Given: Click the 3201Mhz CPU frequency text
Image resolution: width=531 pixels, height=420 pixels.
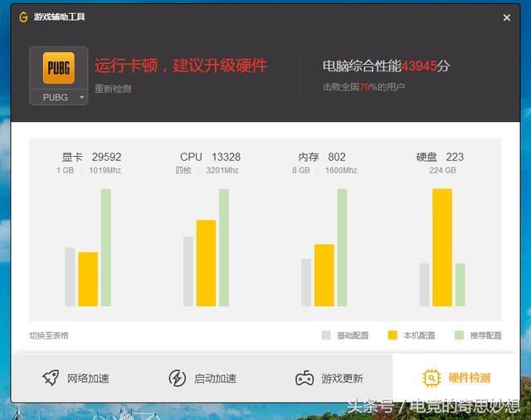Looking at the screenshot, I should click(222, 170).
